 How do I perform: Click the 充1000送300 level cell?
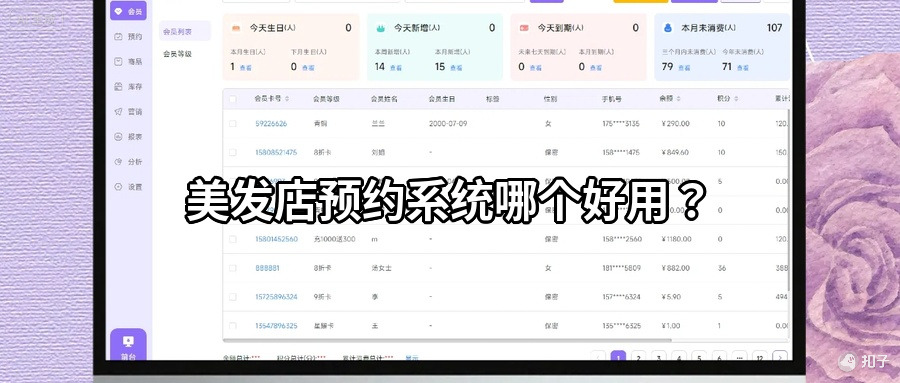(x=335, y=239)
